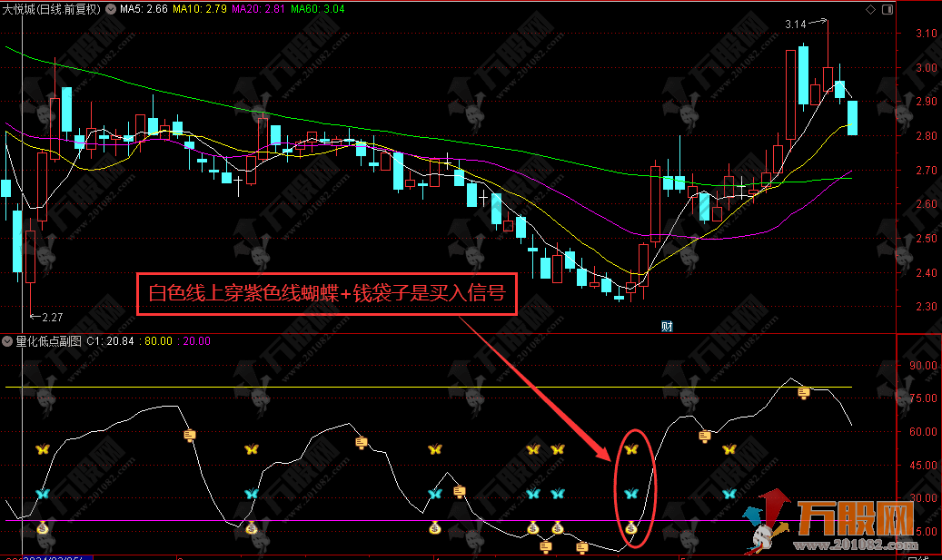Click the 60.00 sub-chart axis label

[x=923, y=431]
